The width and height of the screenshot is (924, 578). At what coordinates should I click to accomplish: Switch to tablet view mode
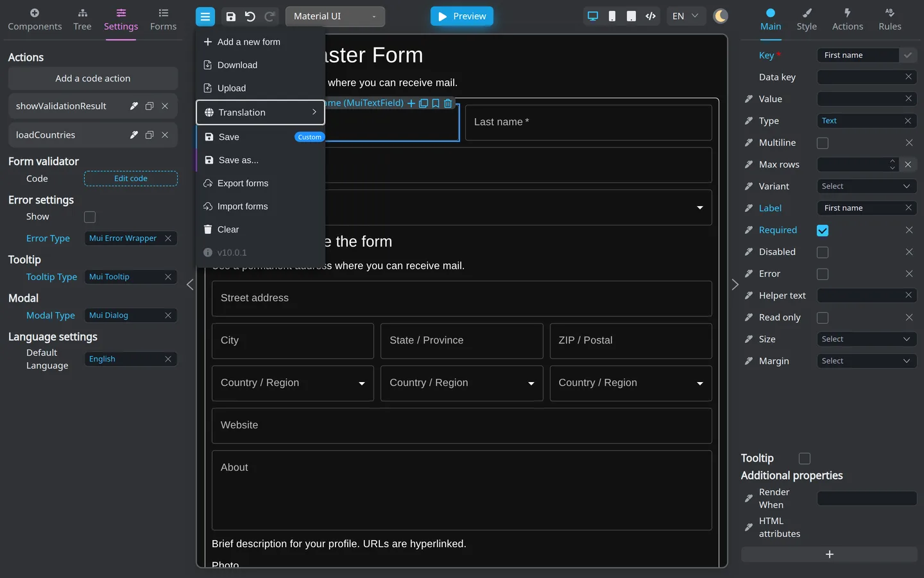tap(631, 16)
